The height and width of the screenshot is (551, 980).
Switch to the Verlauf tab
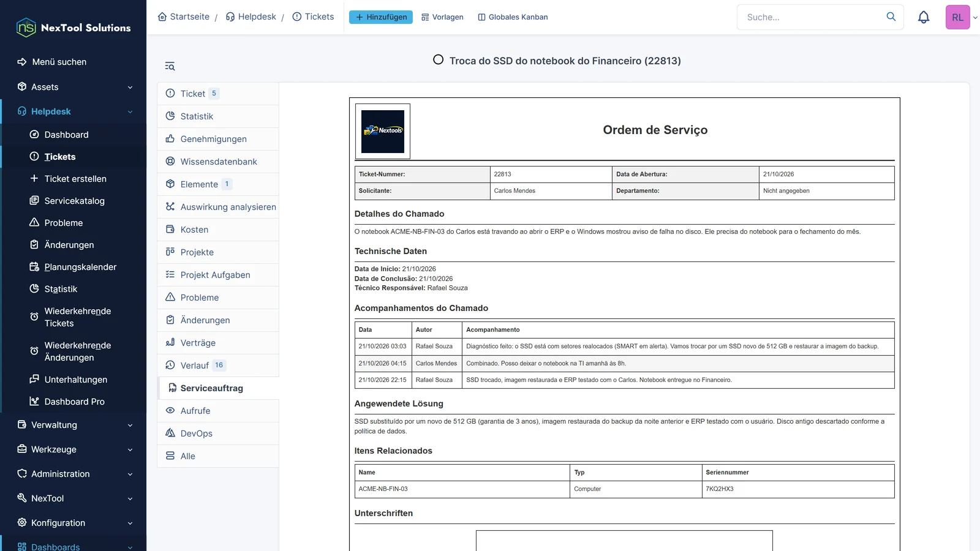coord(218,365)
